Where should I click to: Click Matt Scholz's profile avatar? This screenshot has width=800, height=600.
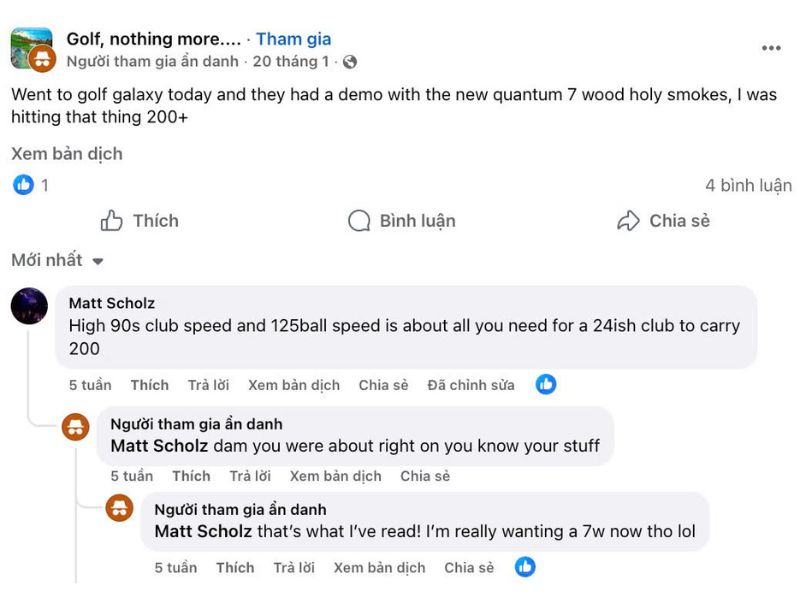[x=30, y=306]
